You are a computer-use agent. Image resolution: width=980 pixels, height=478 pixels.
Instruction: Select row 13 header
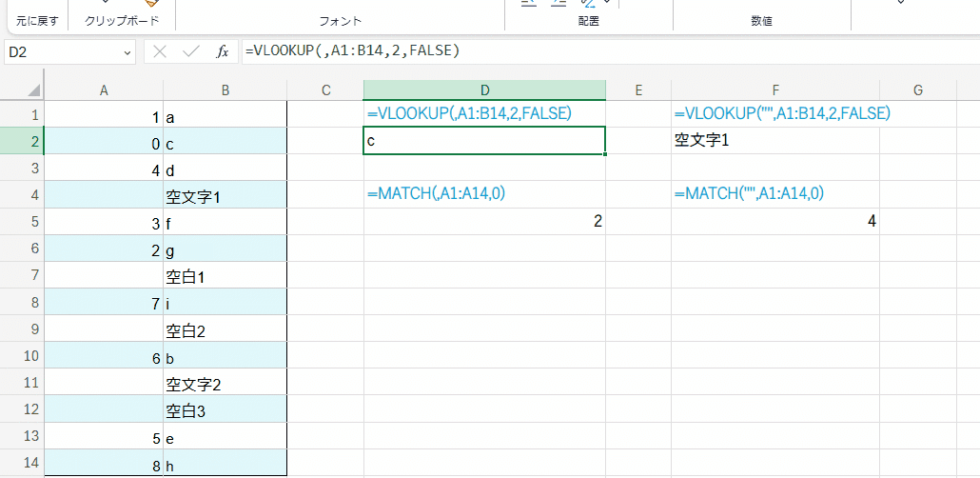pyautogui.click(x=22, y=435)
